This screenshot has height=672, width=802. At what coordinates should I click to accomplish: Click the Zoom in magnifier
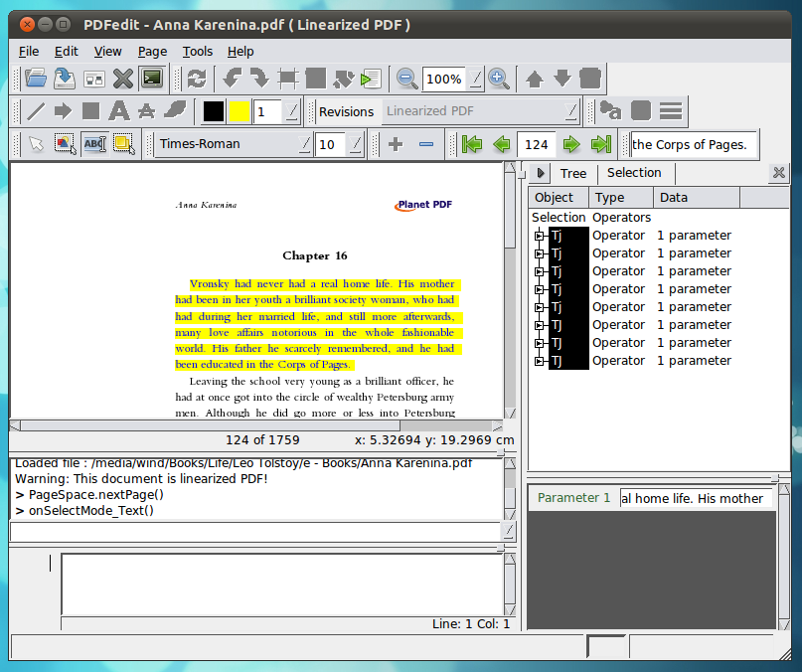pyautogui.click(x=499, y=79)
